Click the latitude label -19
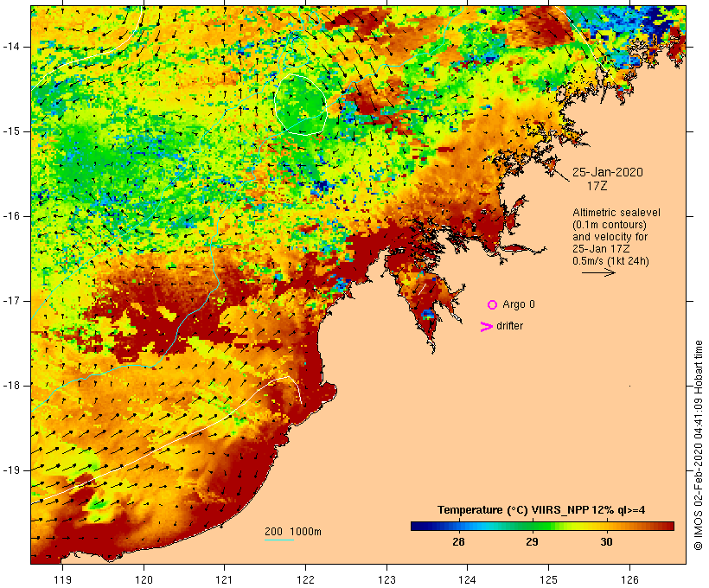 [x=11, y=470]
